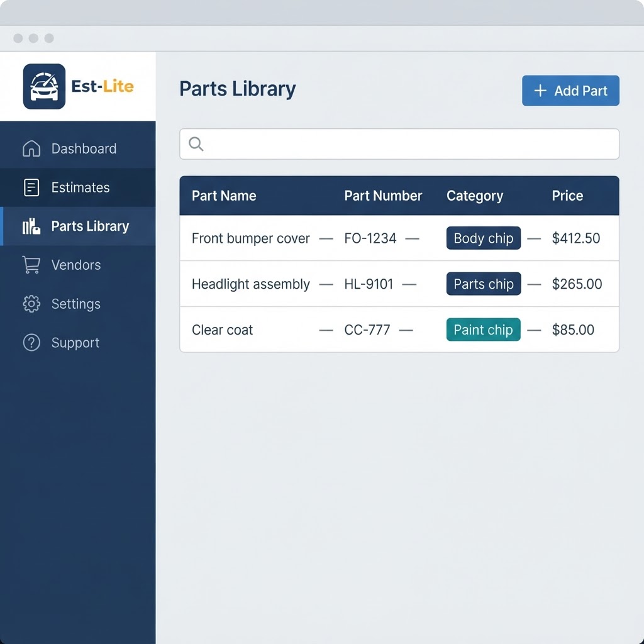Screen dimensions: 644x644
Task: Click the first window control dot
Action: pyautogui.click(x=18, y=38)
